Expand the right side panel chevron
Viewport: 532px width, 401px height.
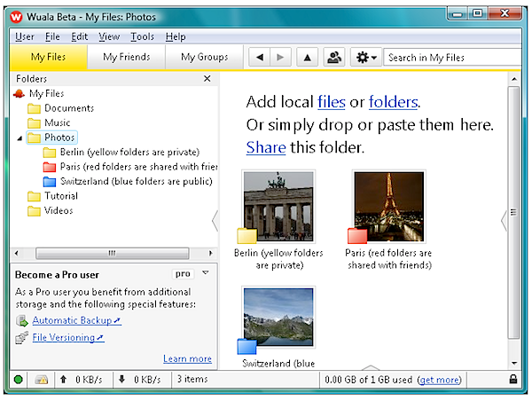point(504,221)
